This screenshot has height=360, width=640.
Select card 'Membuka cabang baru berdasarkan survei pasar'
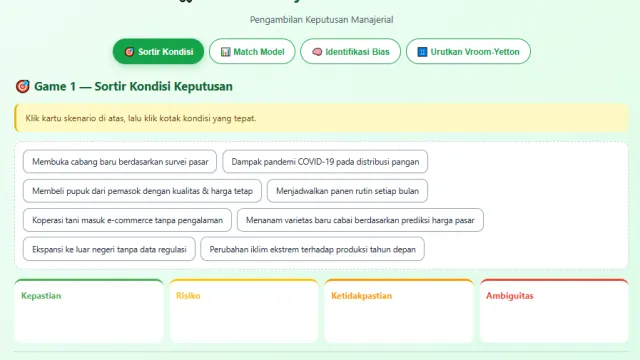tap(120, 162)
